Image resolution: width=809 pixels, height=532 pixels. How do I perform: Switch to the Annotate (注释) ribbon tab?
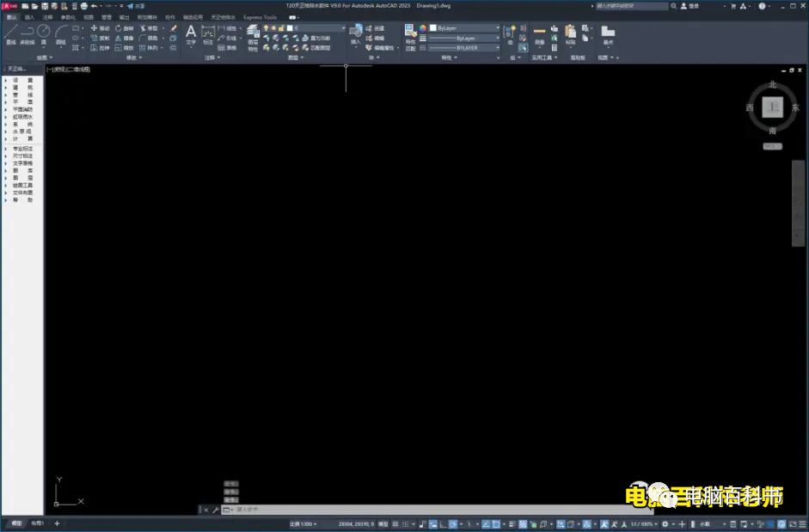[47, 17]
